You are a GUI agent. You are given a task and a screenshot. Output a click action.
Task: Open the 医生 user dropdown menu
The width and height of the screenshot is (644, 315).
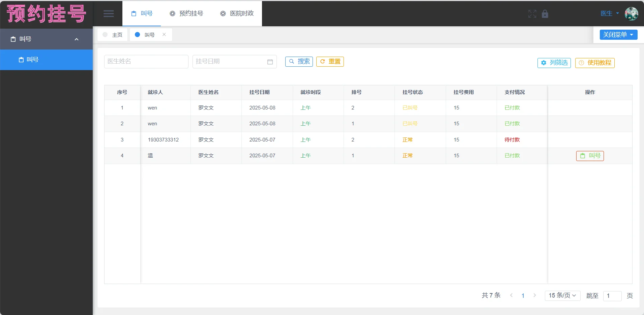[x=609, y=13]
